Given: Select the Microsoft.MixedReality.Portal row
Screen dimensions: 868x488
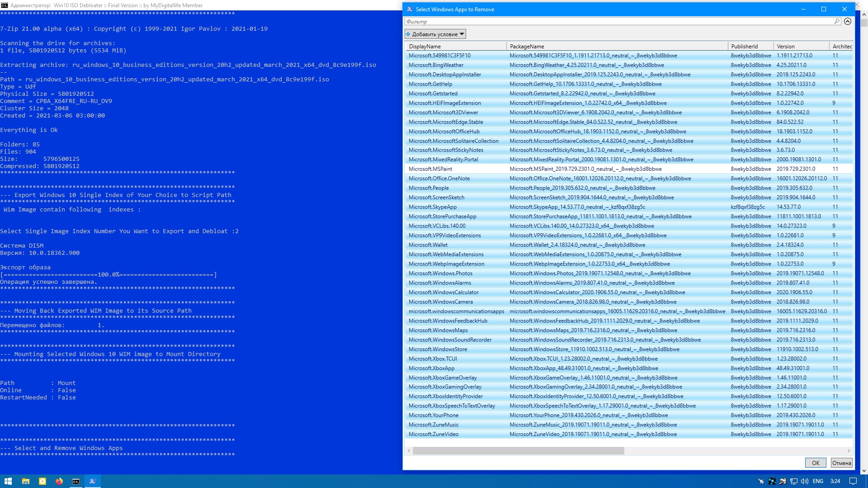Looking at the screenshot, I should (x=629, y=160).
